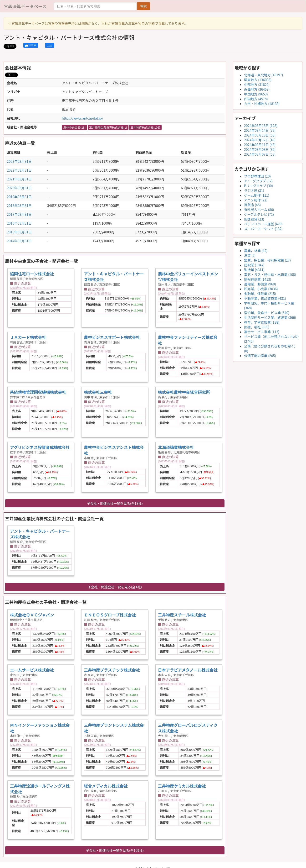Viewport: 306px width, 868px height.
Task: Open the 官報決算データベース home link
Action: coord(25,6)
